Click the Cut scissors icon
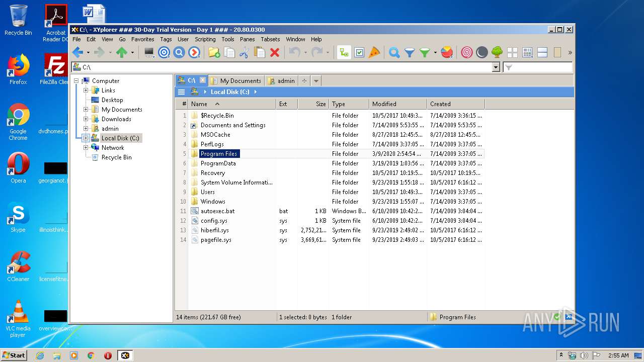Viewport: 644px width, 362px height. coord(244,52)
